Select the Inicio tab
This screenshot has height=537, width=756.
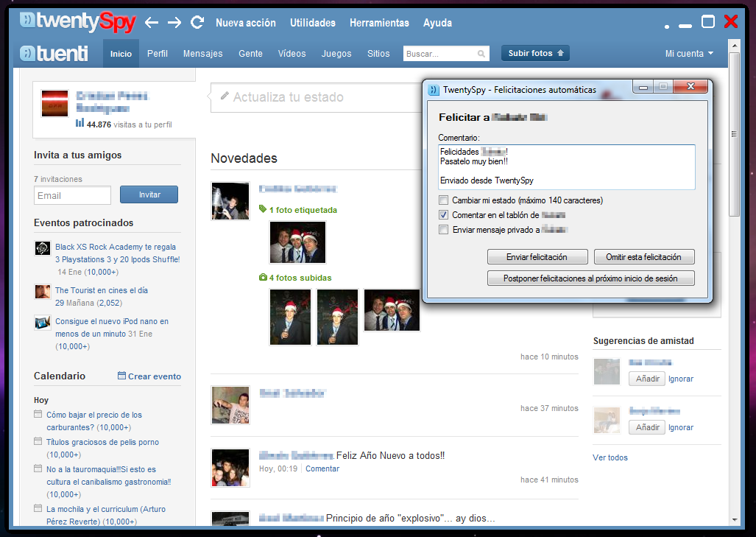pos(121,54)
